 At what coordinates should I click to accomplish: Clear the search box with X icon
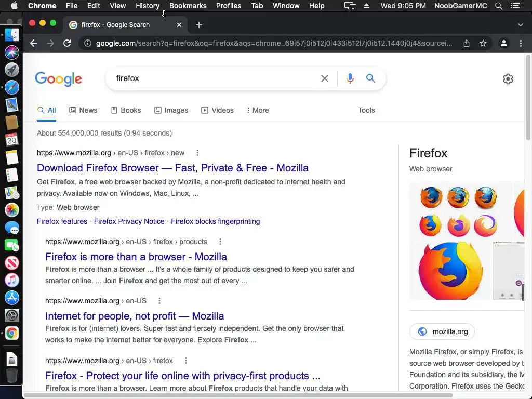325,78
